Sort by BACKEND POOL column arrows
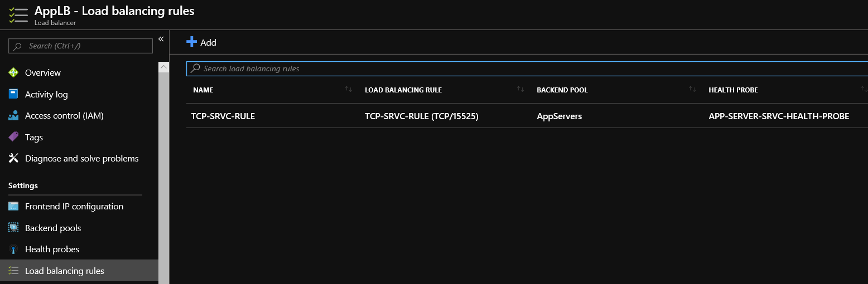Screen dimensions: 868x284 coord(692,89)
